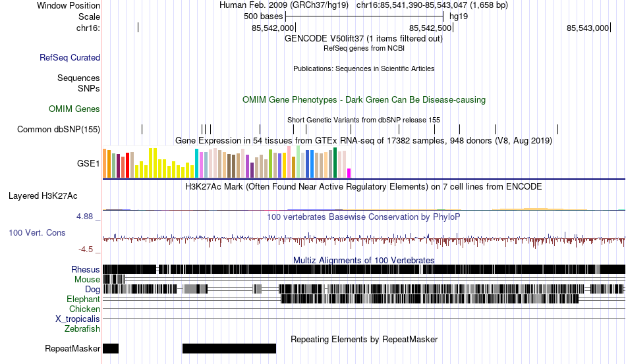The image size is (626, 364).
Task: Open Short Genetic Variants from dbSNP title
Action: [364, 120]
